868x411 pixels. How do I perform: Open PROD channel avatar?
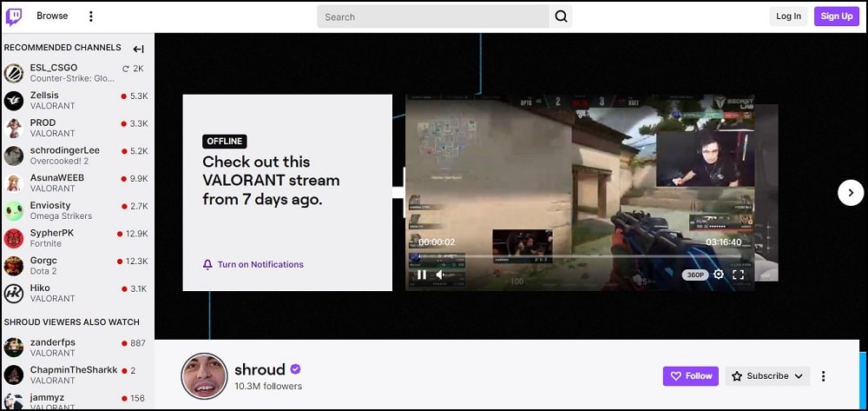[x=14, y=128]
